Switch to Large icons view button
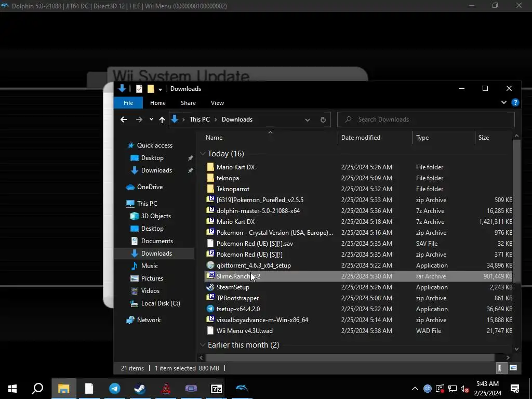 pos(513,368)
